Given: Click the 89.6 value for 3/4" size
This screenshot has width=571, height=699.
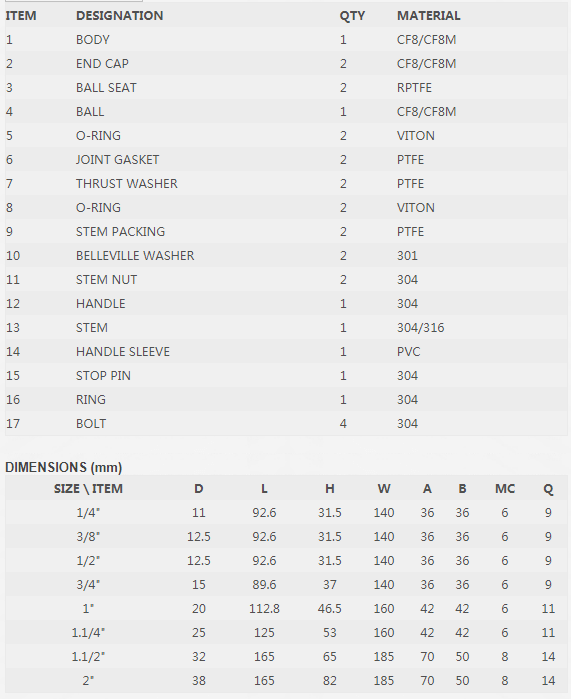Looking at the screenshot, I should tap(264, 584).
